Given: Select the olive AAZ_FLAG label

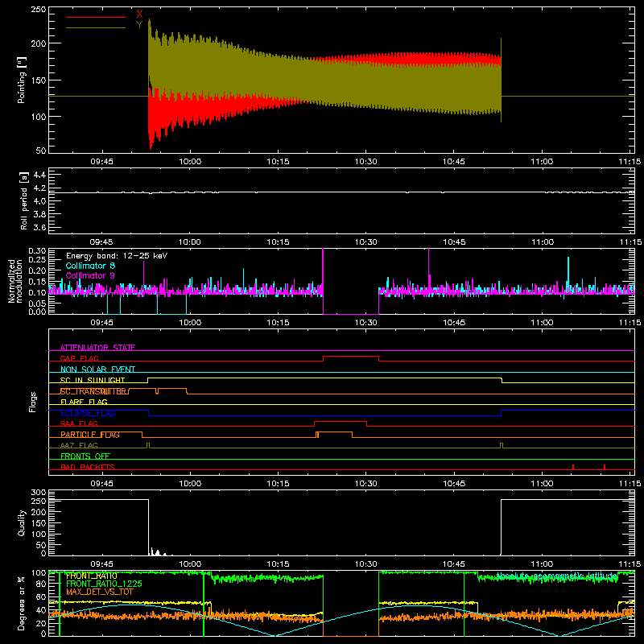Looking at the screenshot, I should click(79, 445).
